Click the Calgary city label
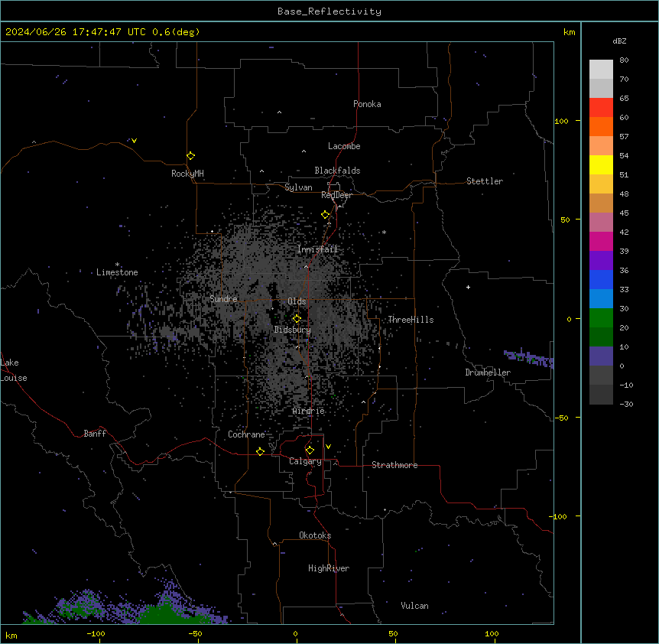The height and width of the screenshot is (644, 659). (305, 461)
